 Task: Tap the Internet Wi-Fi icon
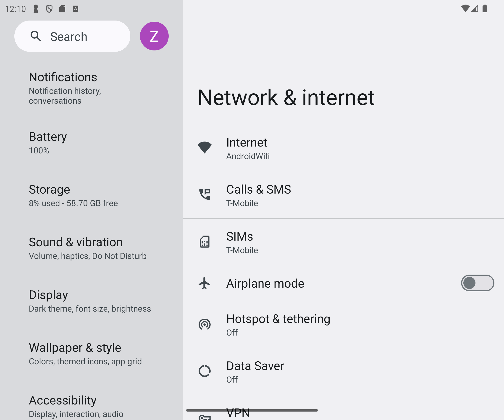[x=205, y=147]
